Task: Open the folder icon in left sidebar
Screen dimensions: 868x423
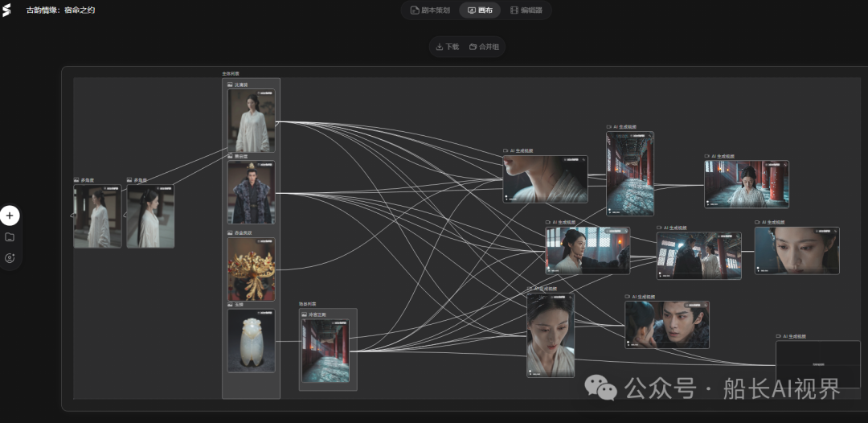Action: [x=10, y=237]
